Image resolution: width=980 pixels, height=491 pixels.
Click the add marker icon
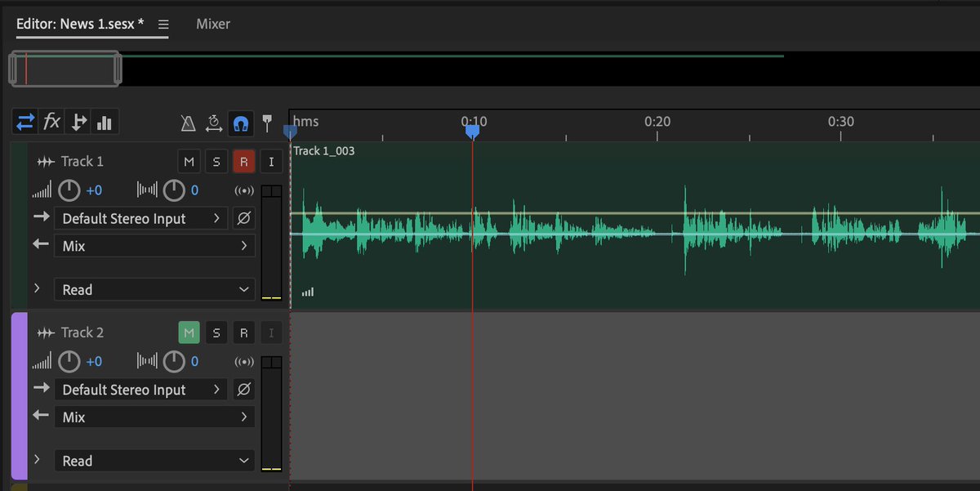pos(266,123)
